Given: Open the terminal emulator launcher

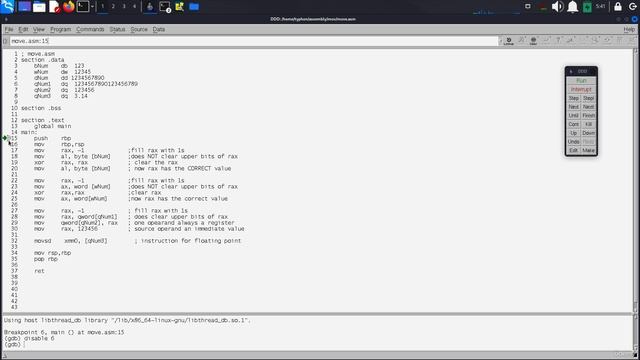Looking at the screenshot, I should point(83,7).
